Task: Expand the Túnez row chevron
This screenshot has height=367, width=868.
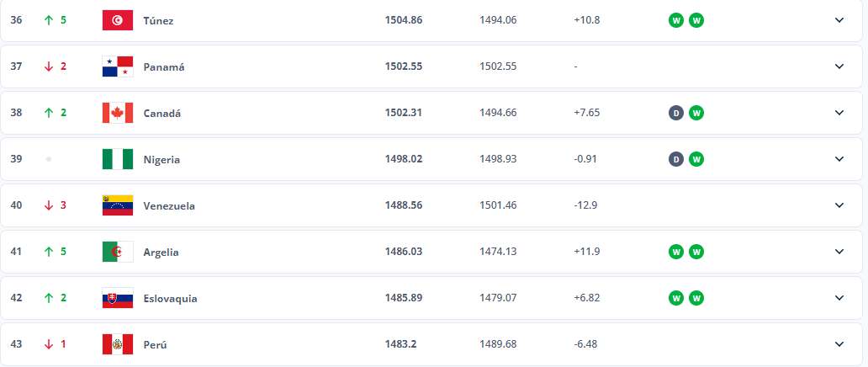Action: pos(839,20)
